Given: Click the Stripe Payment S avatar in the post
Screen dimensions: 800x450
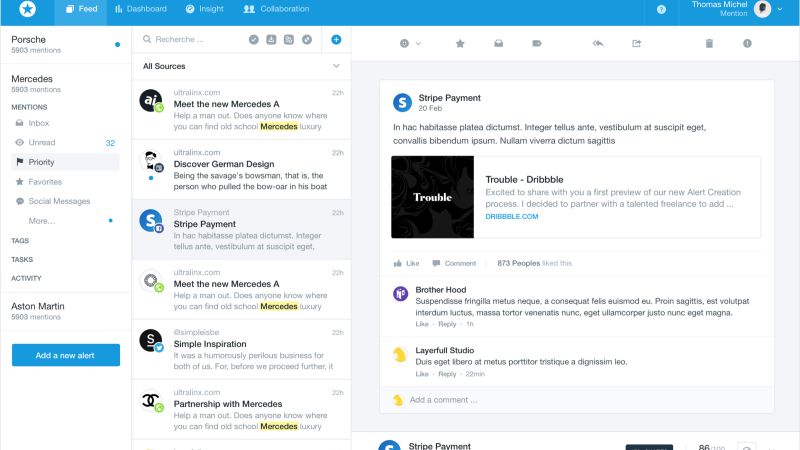Looking at the screenshot, I should point(403,103).
